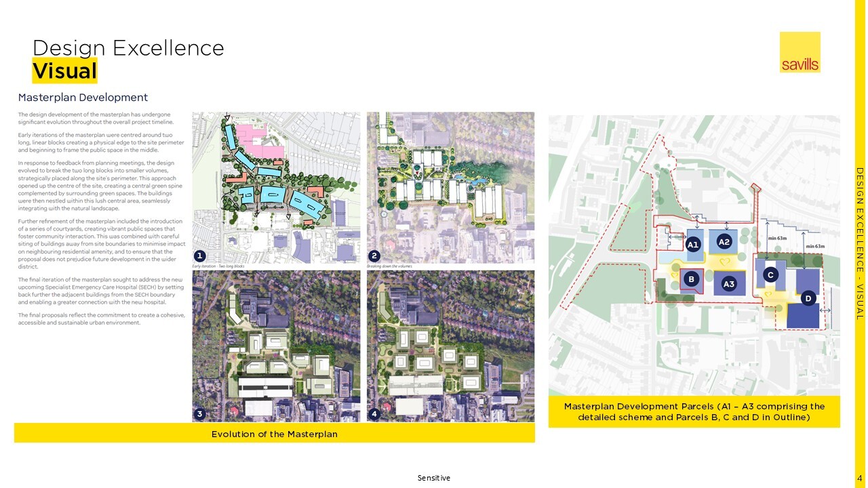Select the vertical Design Excellence - Visual text
The image size is (868, 488).
click(x=859, y=243)
